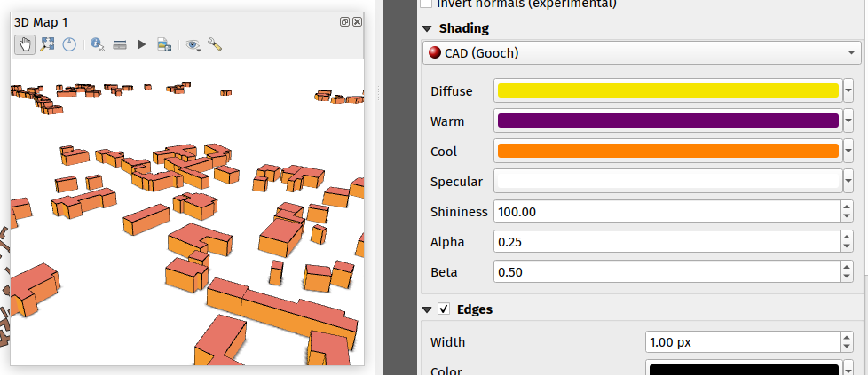Disable the Edges checkbox
The image size is (868, 375).
443,309
